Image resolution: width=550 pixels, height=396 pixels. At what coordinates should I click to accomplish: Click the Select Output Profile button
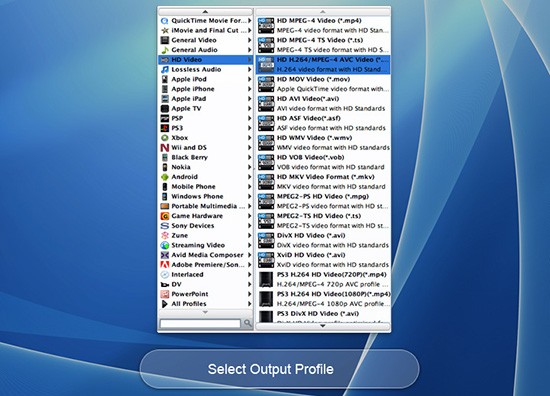coord(279,369)
